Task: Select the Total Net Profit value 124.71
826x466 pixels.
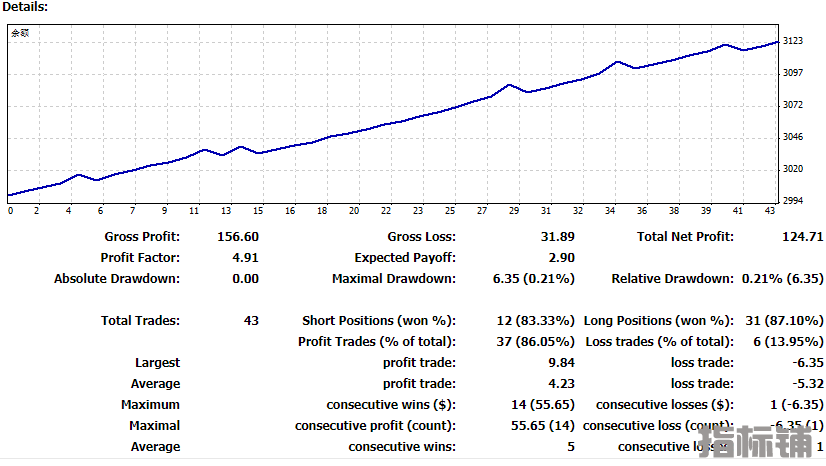Action: (x=803, y=237)
